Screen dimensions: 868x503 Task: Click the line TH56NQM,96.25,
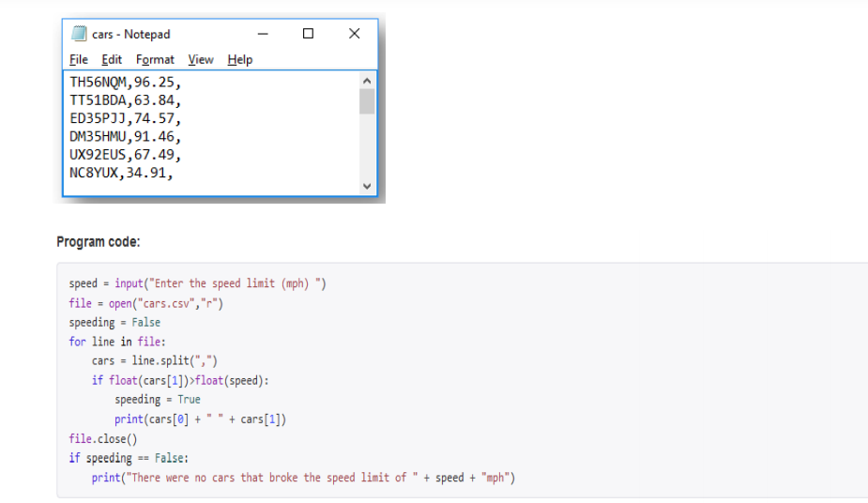click(x=126, y=83)
